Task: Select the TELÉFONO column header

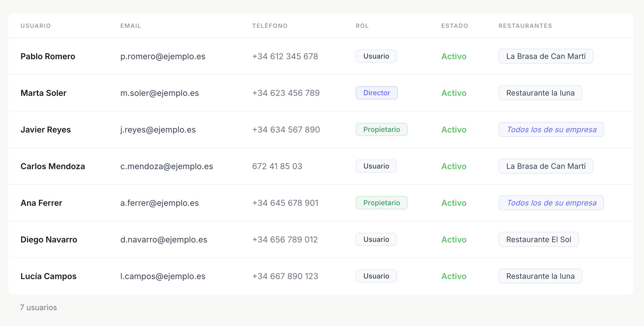Action: (270, 26)
